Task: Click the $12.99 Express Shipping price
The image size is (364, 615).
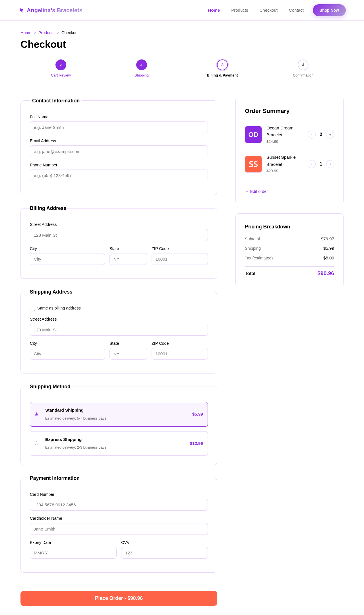Action: coord(196,443)
